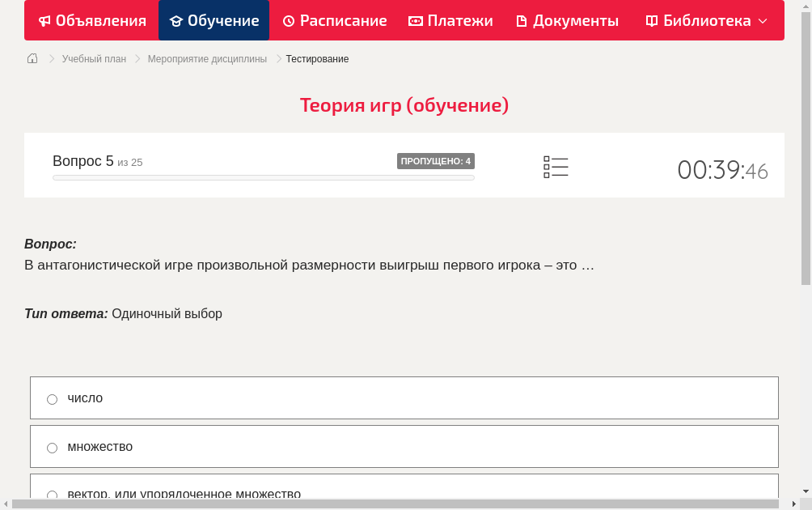
Task: Click the payment card icon on Платежи
Action: [x=414, y=20]
